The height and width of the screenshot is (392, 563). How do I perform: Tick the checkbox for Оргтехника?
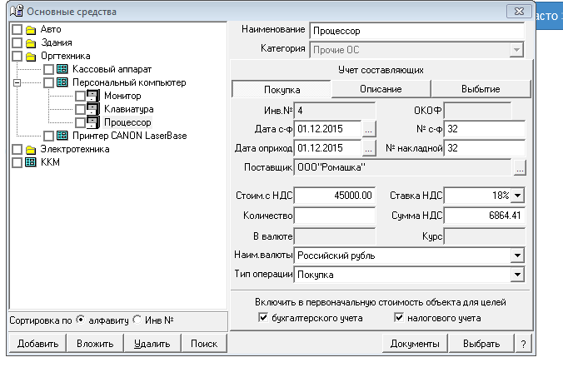click(x=17, y=56)
